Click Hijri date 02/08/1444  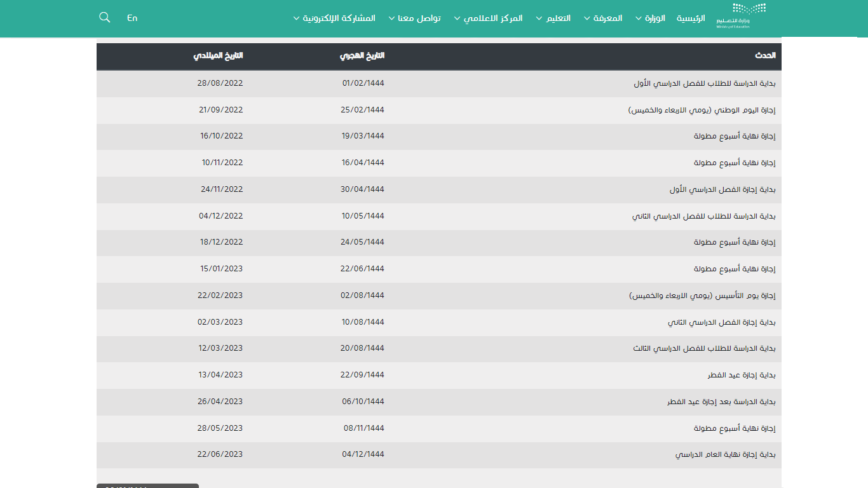tap(363, 295)
